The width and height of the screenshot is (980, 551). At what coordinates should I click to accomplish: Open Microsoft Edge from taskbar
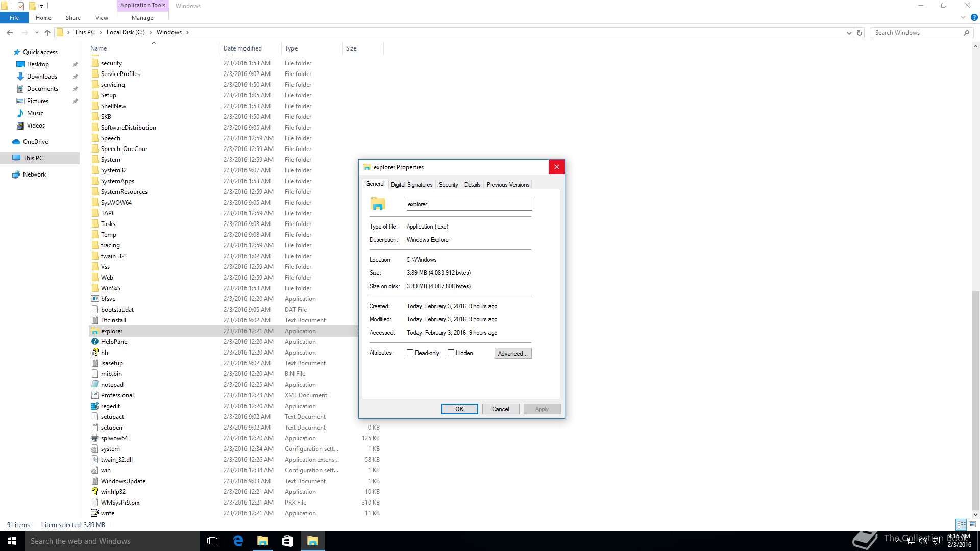coord(238,541)
